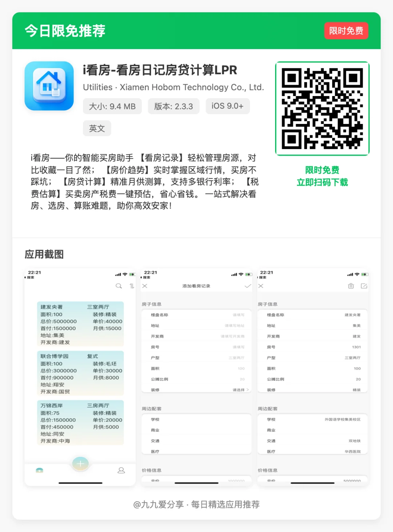Tap the compose edit icon in third screenshot
Viewport: 393px width, 532px height.
point(364,286)
